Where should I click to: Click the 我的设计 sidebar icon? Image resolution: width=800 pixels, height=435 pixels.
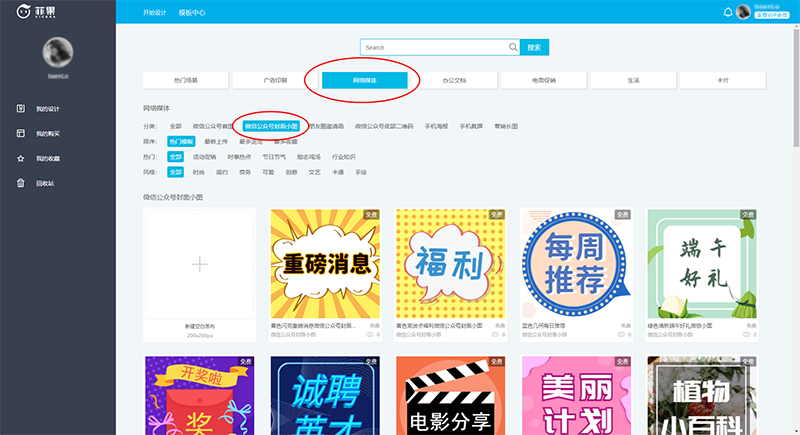[20, 109]
